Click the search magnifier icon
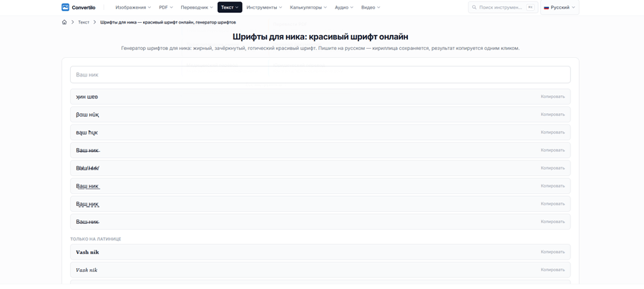Screen dimensions: 644x289 474,7
